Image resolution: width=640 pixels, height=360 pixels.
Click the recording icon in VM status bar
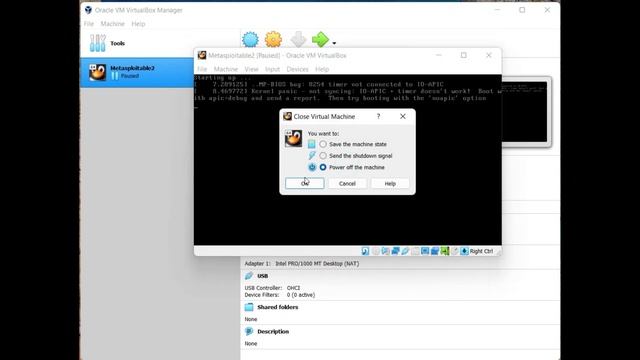click(x=435, y=251)
